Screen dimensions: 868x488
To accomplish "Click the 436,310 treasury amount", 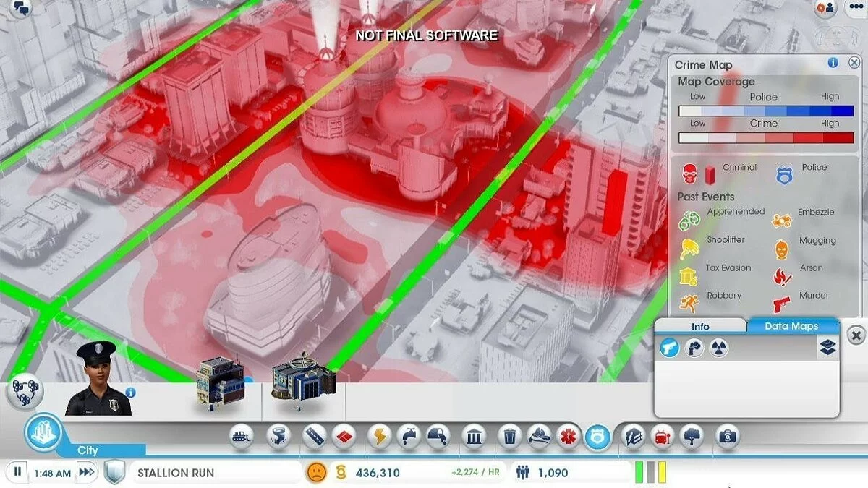I will coord(378,473).
